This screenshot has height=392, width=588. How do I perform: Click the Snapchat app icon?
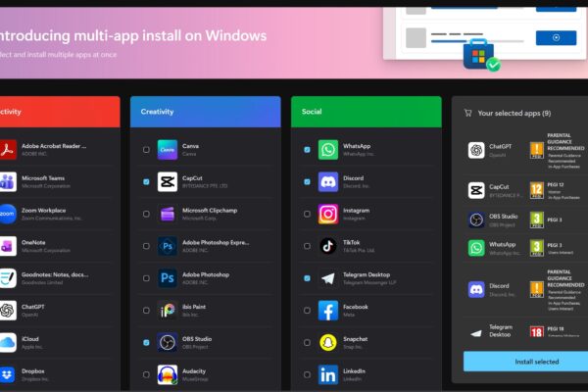point(328,342)
